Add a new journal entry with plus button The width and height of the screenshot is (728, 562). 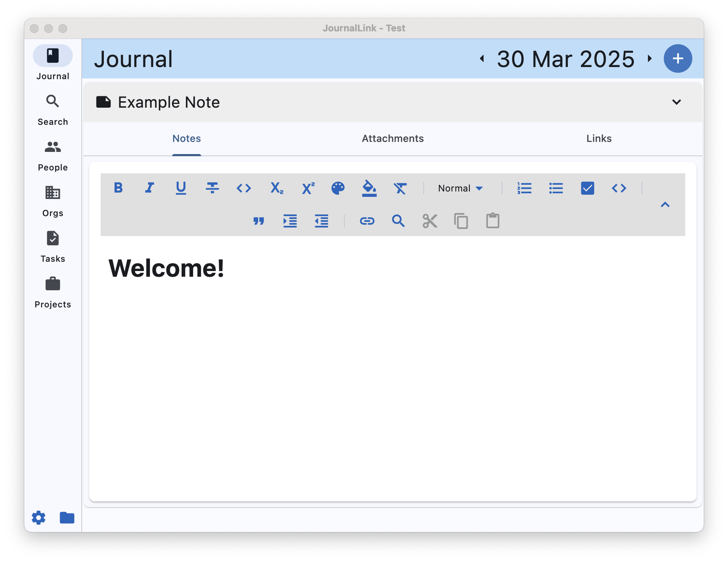click(677, 58)
